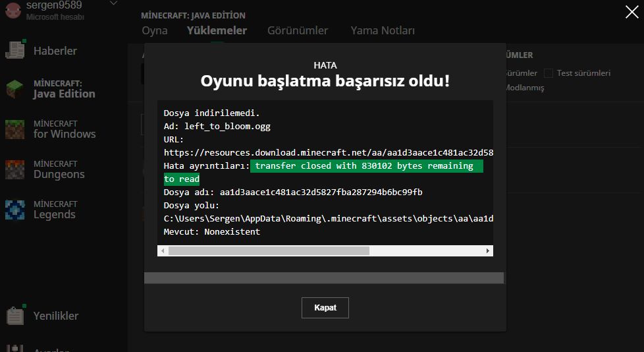Click the Kapat button
The height and width of the screenshot is (352, 644).
[x=325, y=308]
